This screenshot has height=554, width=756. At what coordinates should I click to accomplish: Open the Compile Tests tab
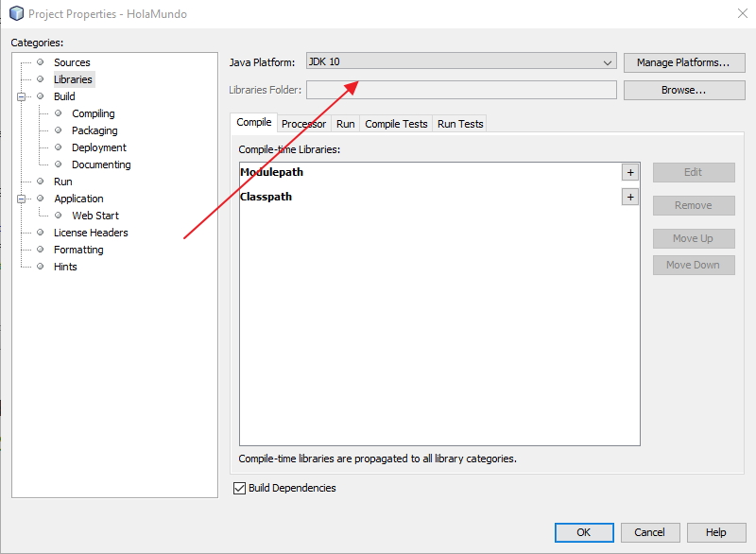(396, 124)
